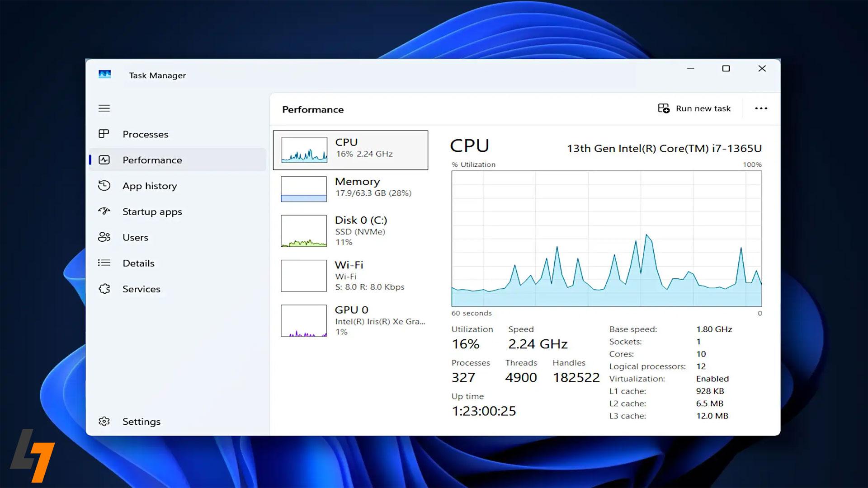Open the more options ellipsis menu
Image resolution: width=868 pixels, height=488 pixels.
pyautogui.click(x=762, y=108)
